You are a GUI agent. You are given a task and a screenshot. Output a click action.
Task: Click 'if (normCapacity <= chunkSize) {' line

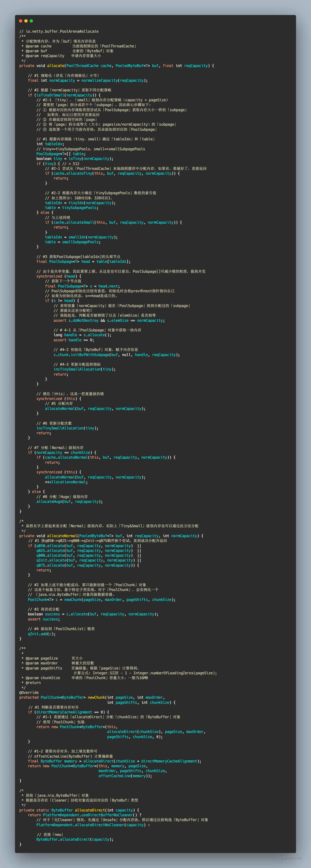(x=62, y=452)
